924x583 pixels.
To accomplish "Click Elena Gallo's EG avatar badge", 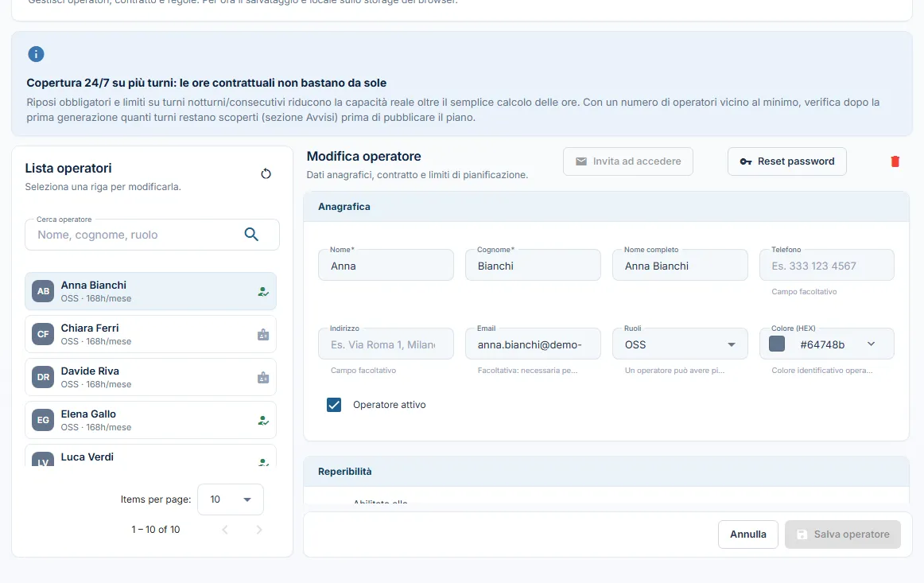I will pos(43,420).
